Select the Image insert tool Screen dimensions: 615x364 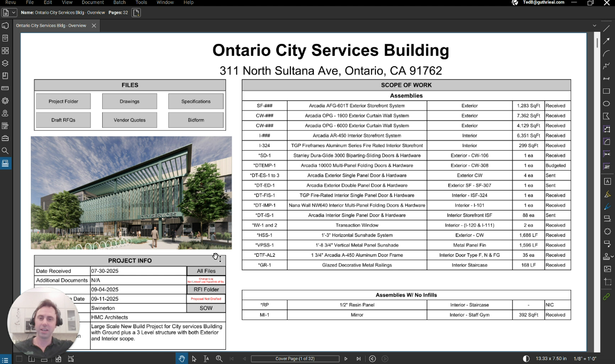point(607,269)
